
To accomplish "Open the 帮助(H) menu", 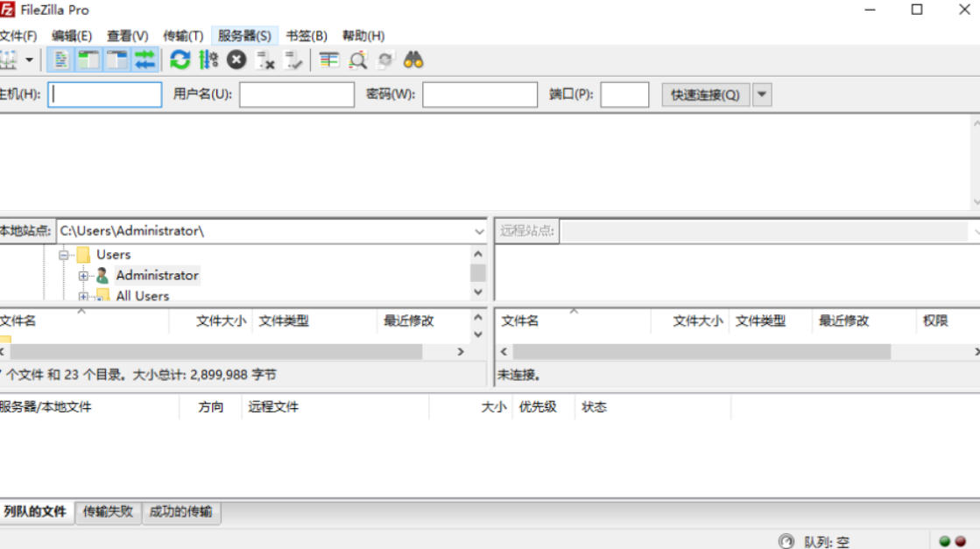I will 363,36.
